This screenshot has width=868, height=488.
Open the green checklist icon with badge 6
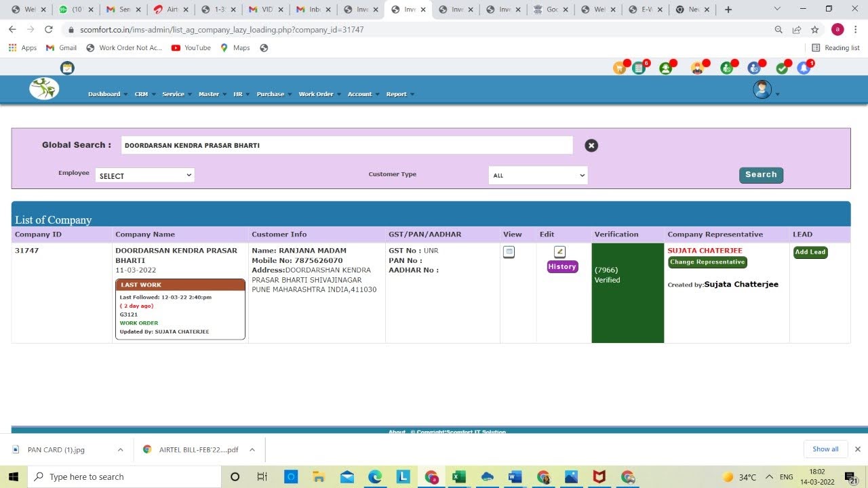[639, 68]
